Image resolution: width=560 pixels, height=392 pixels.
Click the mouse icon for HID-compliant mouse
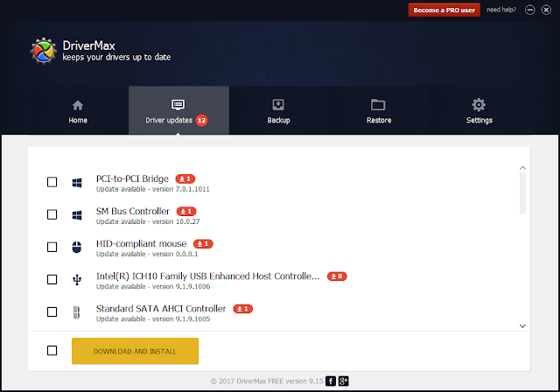pos(77,247)
